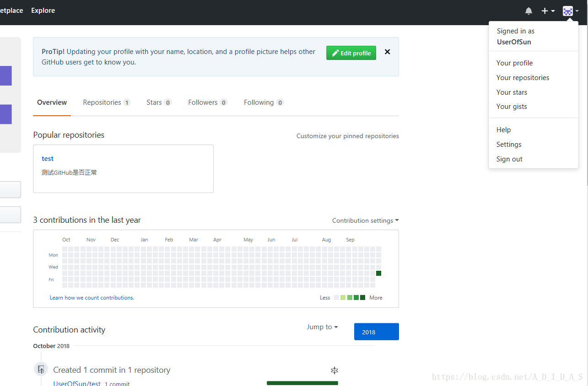This screenshot has height=386, width=588.
Task: Click the 1 commit link text
Action: 117,384
